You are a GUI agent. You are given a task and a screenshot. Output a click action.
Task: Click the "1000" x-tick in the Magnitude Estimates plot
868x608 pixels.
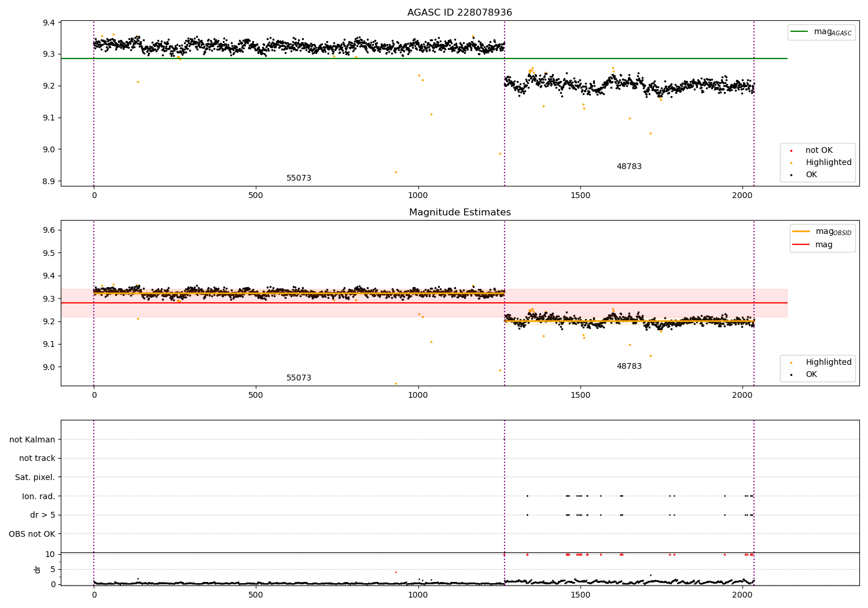tap(418, 395)
